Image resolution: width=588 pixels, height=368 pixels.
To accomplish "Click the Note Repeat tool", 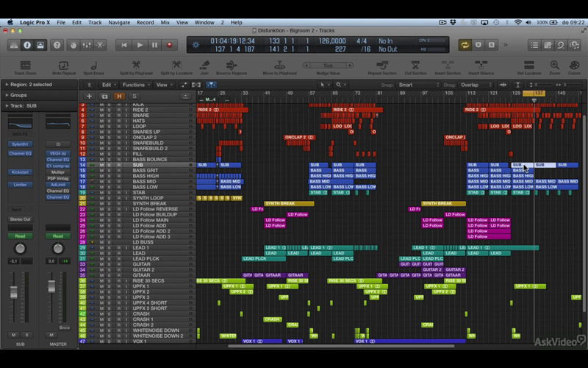I will pos(64,68).
